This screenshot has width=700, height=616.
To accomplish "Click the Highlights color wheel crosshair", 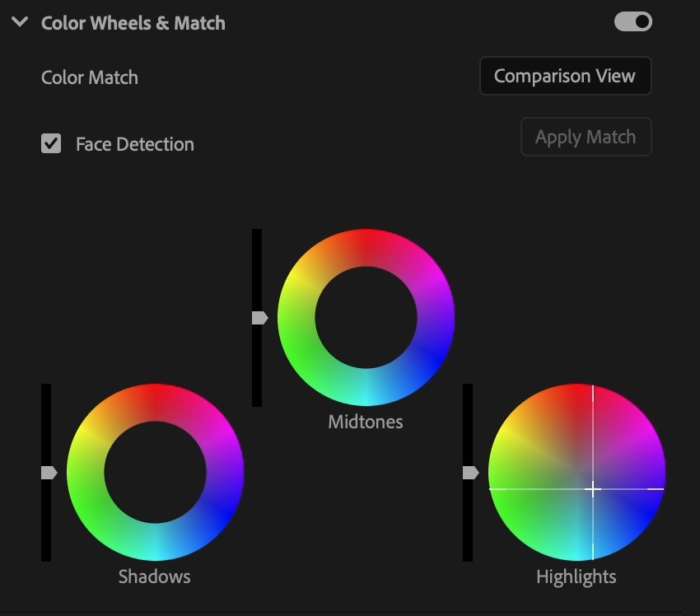I will pyautogui.click(x=593, y=489).
